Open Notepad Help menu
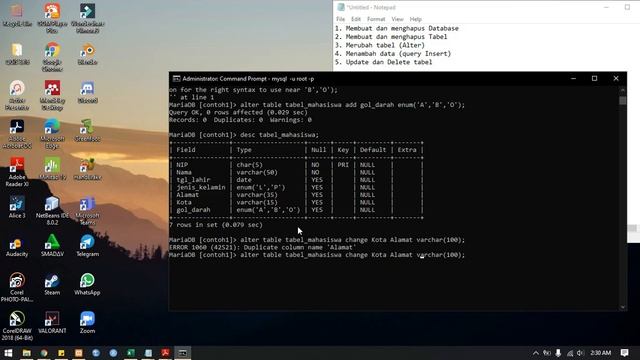This screenshot has width=640, height=360. click(x=416, y=19)
